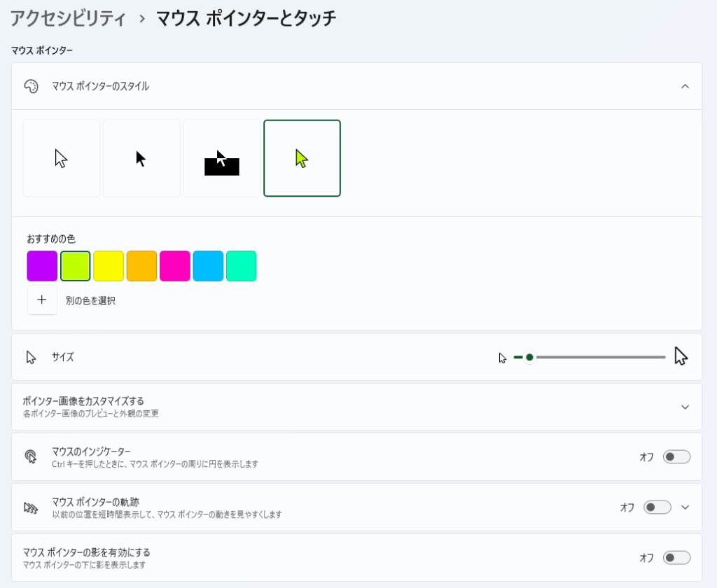717x588 pixels.
Task: Enable the mouse indicator toggle
Action: pyautogui.click(x=676, y=457)
